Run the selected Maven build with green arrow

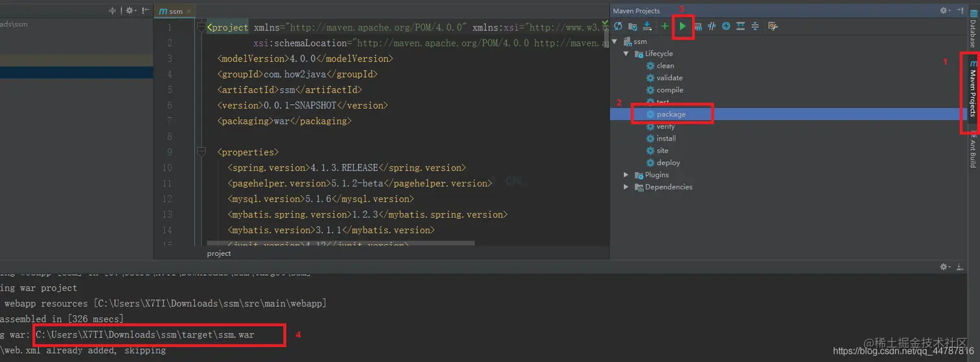[x=682, y=27]
